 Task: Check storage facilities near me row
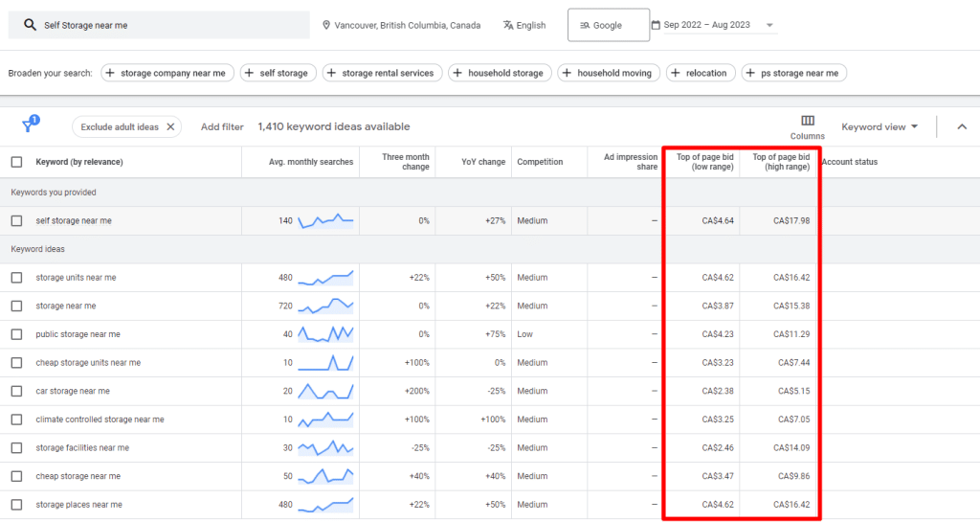pos(17,447)
